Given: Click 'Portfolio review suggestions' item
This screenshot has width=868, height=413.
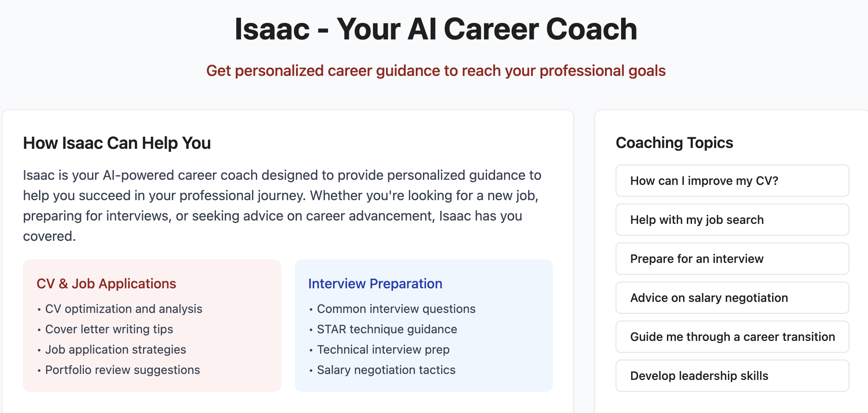Looking at the screenshot, I should click(122, 370).
